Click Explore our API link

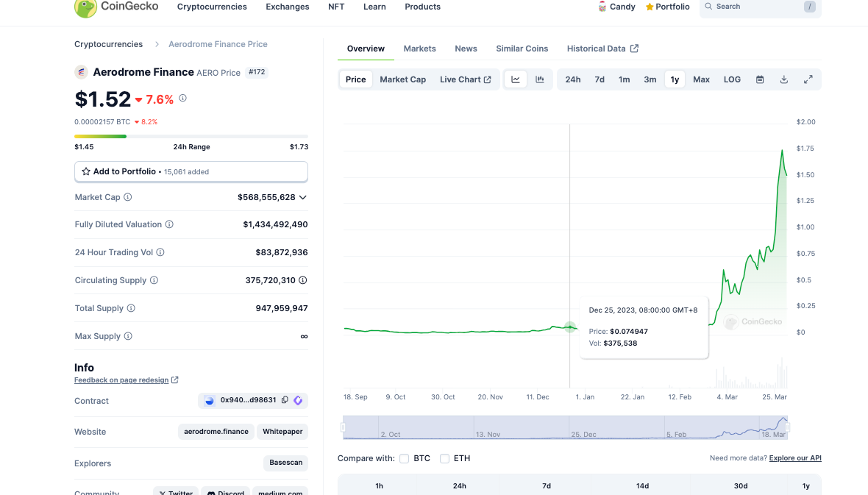pos(795,458)
